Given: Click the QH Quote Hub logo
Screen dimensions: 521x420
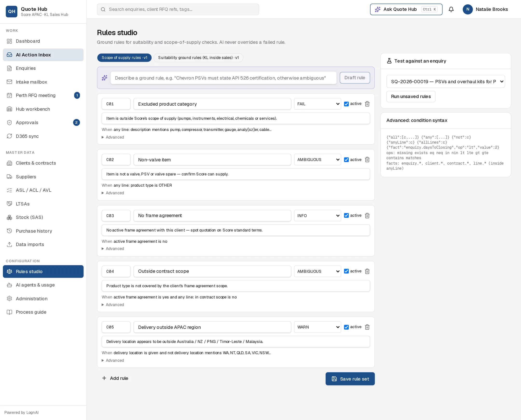Looking at the screenshot, I should pos(11,11).
